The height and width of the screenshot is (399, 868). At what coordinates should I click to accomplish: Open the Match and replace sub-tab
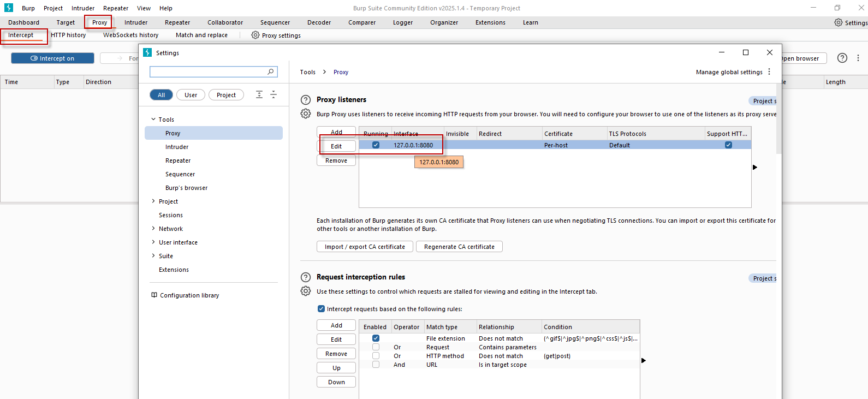pos(201,35)
